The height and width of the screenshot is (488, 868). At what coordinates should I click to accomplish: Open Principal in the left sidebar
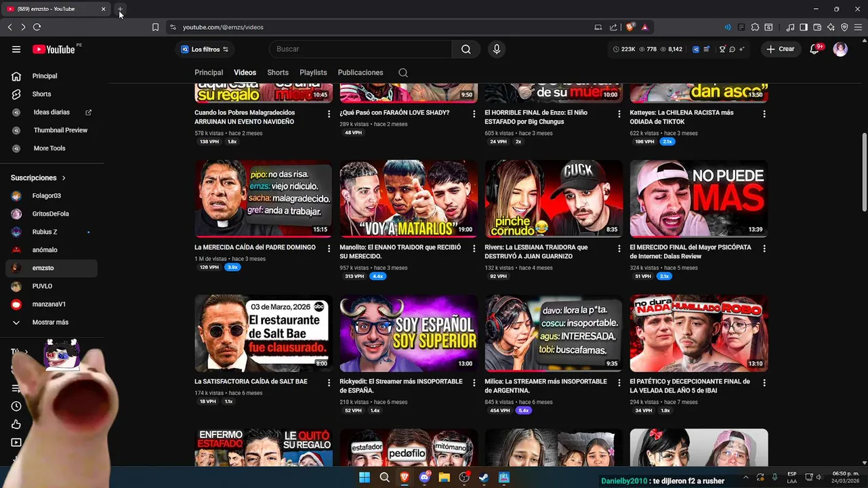point(51,76)
